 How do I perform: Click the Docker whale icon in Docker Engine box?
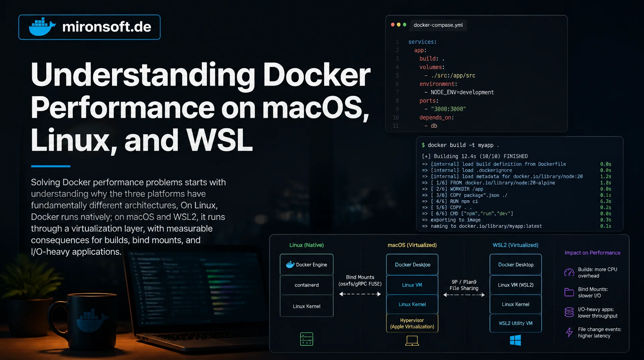coord(290,265)
